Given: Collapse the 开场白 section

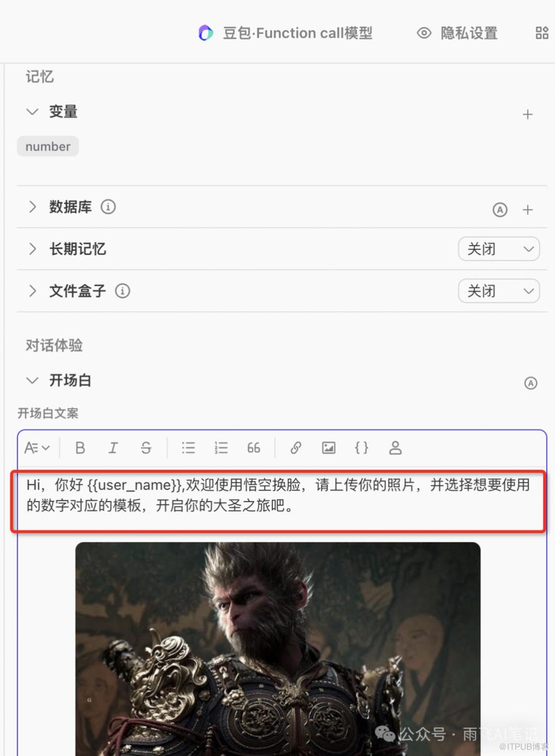Looking at the screenshot, I should pyautogui.click(x=32, y=380).
